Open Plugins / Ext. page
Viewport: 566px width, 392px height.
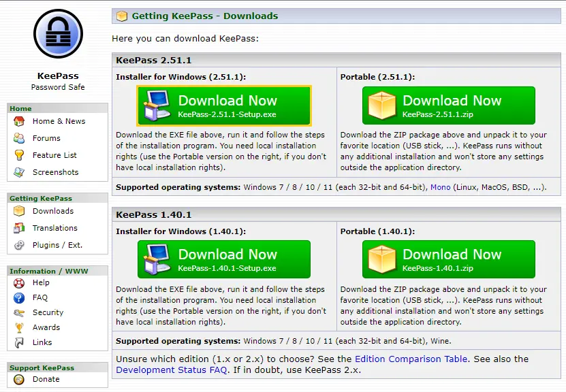pos(57,245)
